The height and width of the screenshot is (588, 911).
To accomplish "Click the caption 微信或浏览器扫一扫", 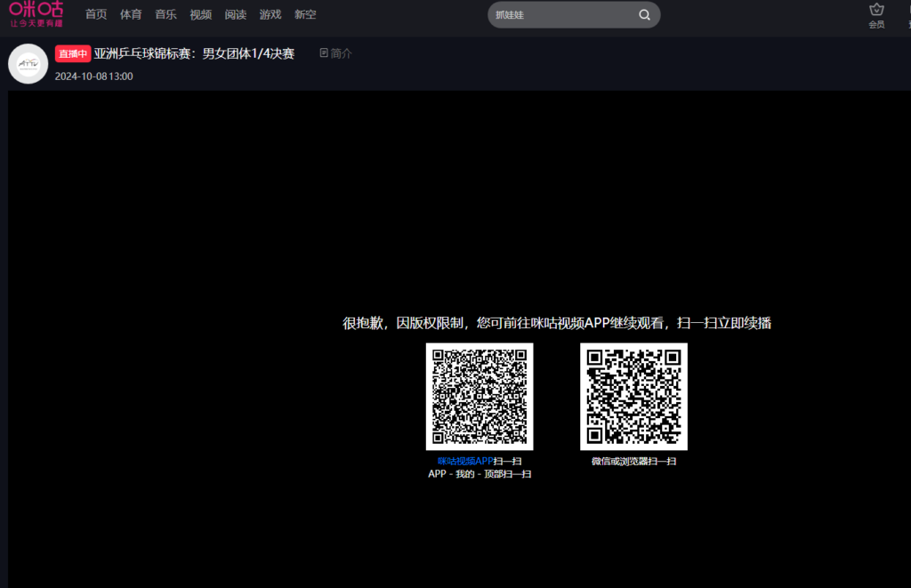I will (x=633, y=461).
